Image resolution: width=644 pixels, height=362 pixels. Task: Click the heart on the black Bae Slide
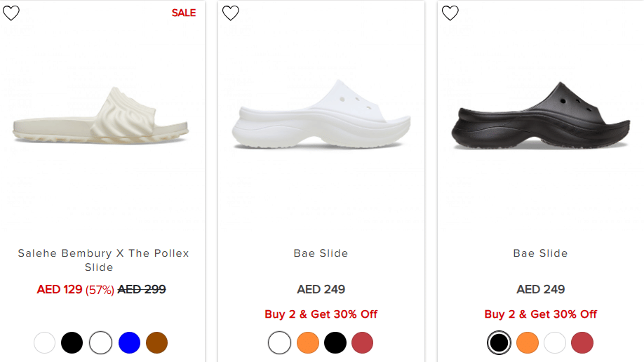click(x=450, y=13)
